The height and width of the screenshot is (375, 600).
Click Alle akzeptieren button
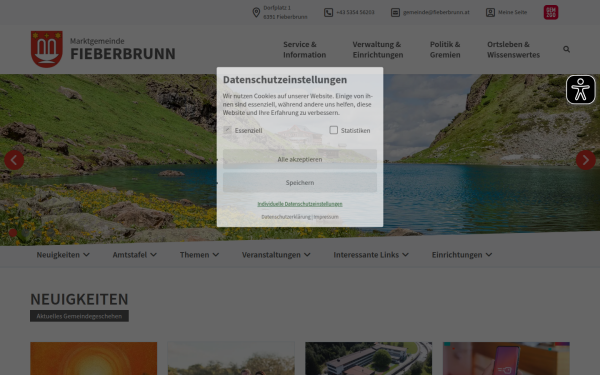coord(300,159)
